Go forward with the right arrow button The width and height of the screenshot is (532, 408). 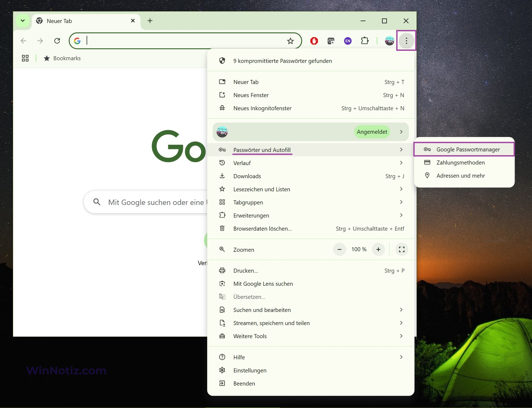pos(40,41)
